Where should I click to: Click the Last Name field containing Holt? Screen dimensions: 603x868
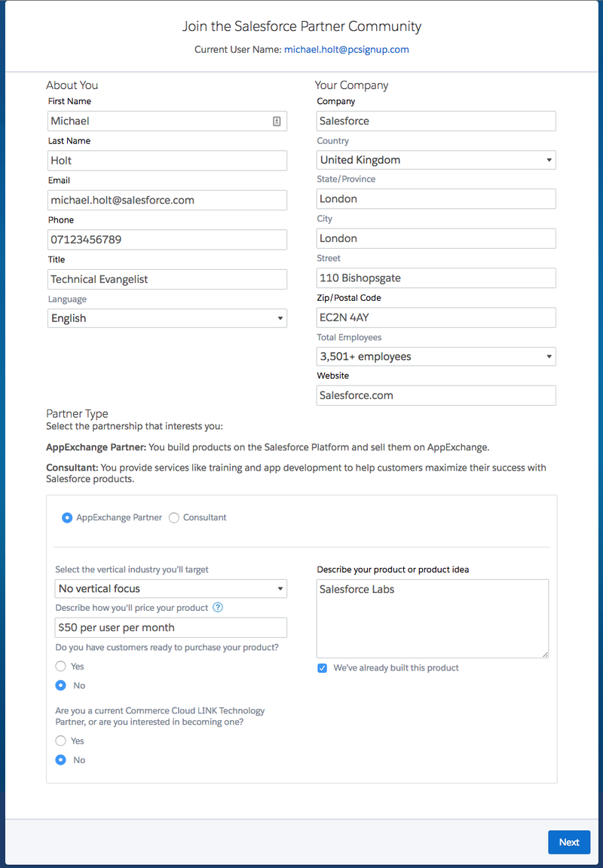coord(167,161)
